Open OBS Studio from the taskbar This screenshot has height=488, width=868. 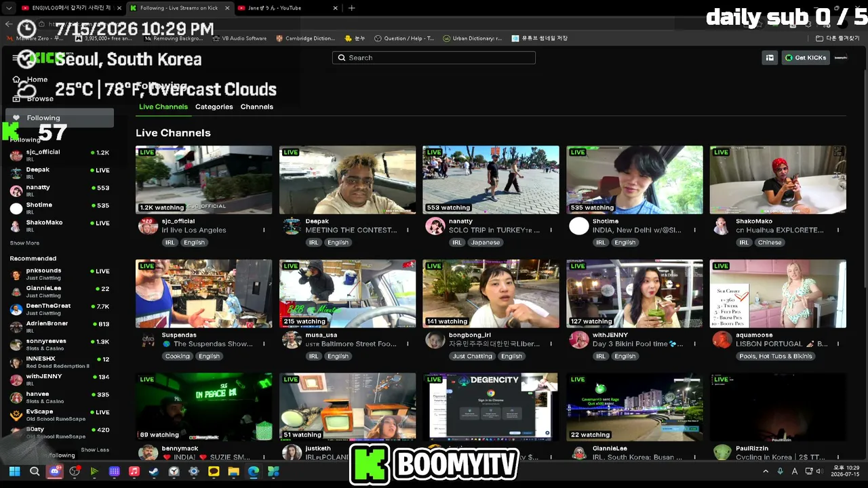tap(75, 472)
